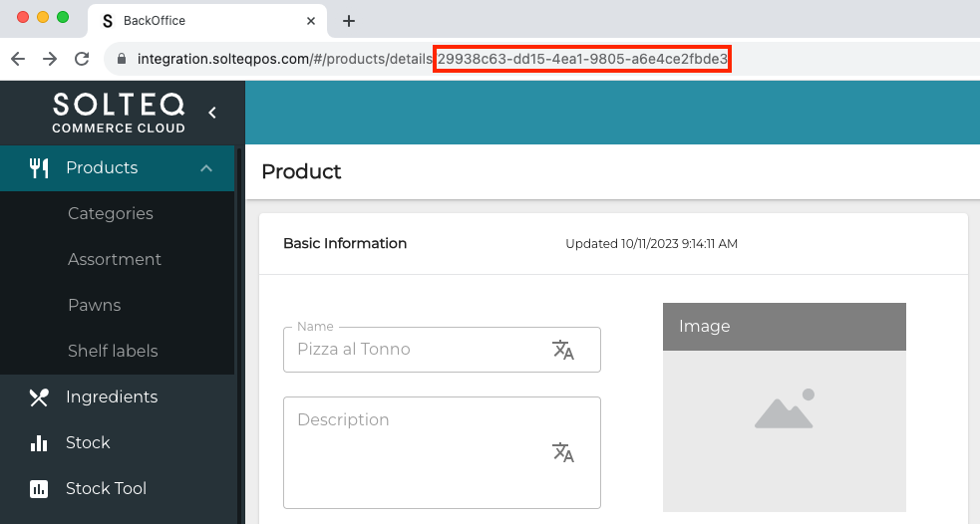This screenshot has width=980, height=524.
Task: Click inside the Description text area
Action: tap(419, 458)
